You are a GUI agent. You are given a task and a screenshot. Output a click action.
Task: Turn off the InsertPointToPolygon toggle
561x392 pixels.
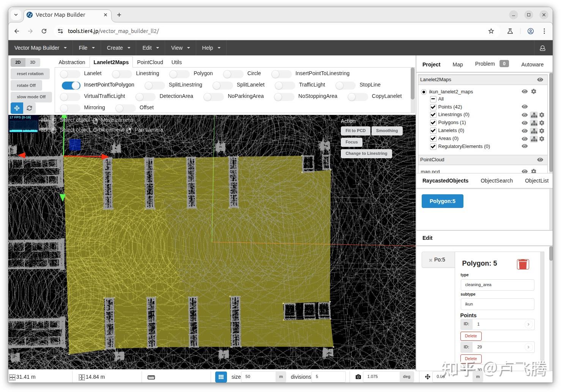point(71,85)
